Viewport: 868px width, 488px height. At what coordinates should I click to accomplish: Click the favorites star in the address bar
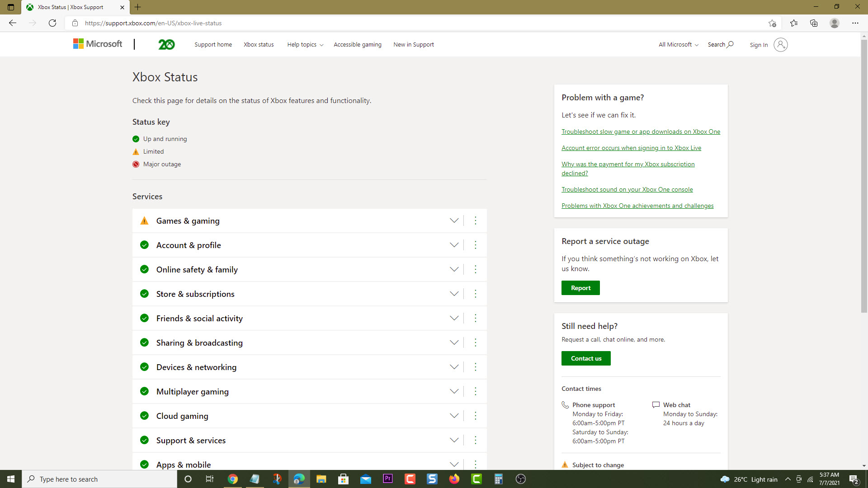[772, 23]
